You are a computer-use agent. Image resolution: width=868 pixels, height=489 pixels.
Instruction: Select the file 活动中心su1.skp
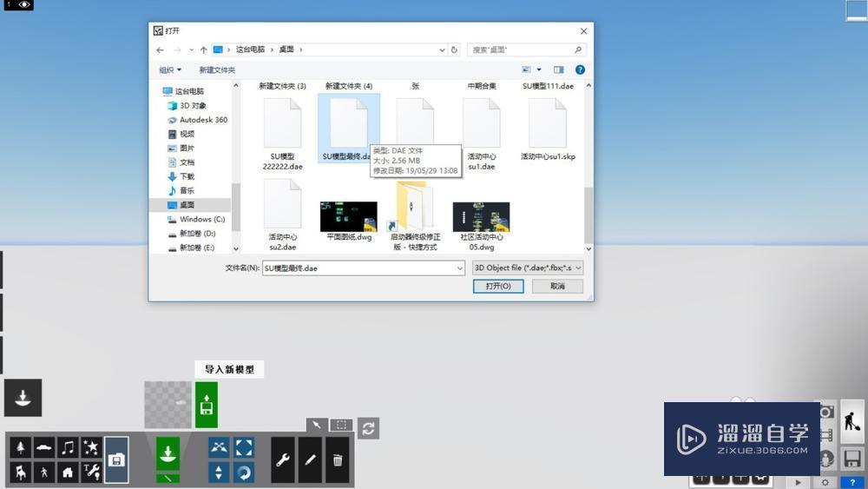548,129
